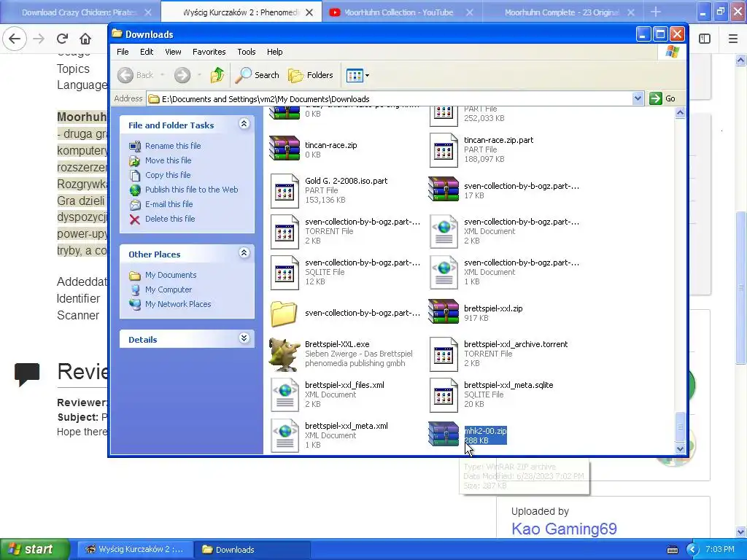Open My Network Places link
This screenshot has height=560, width=747.
click(178, 304)
